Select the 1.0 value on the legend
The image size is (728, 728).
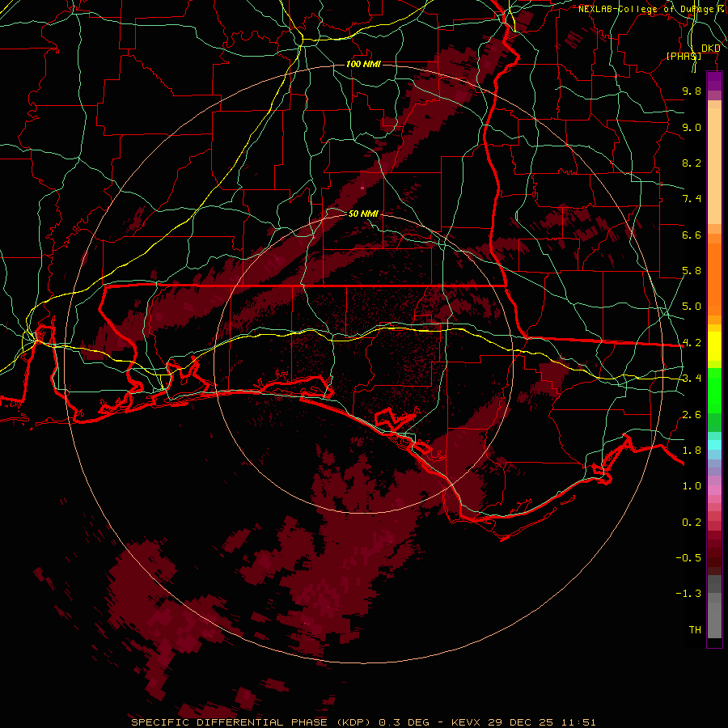click(x=692, y=486)
